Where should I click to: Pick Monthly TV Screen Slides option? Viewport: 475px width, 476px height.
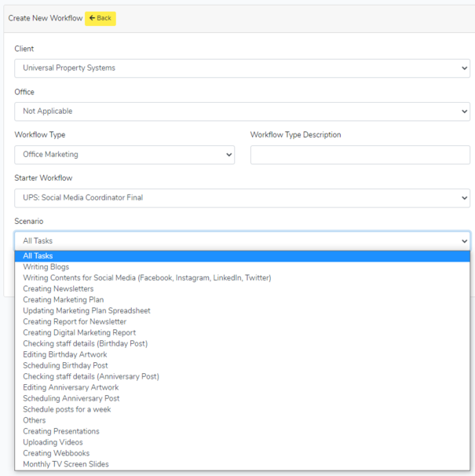coord(66,464)
